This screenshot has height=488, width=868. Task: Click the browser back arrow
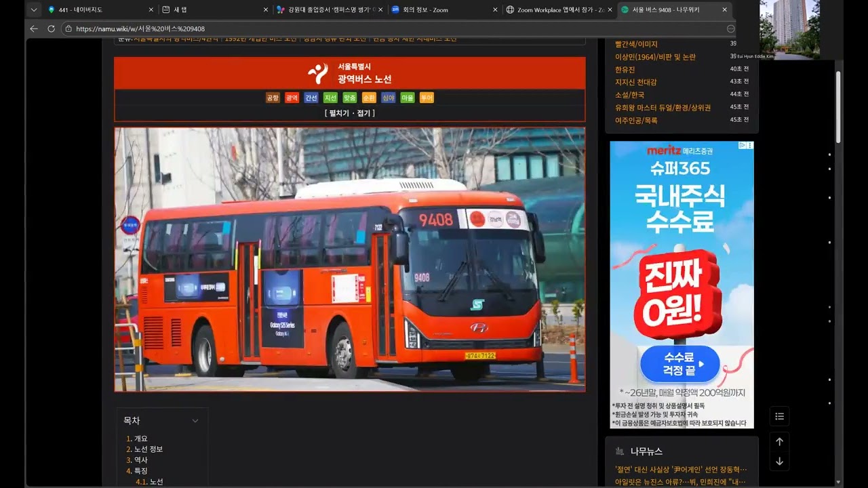pos(34,28)
